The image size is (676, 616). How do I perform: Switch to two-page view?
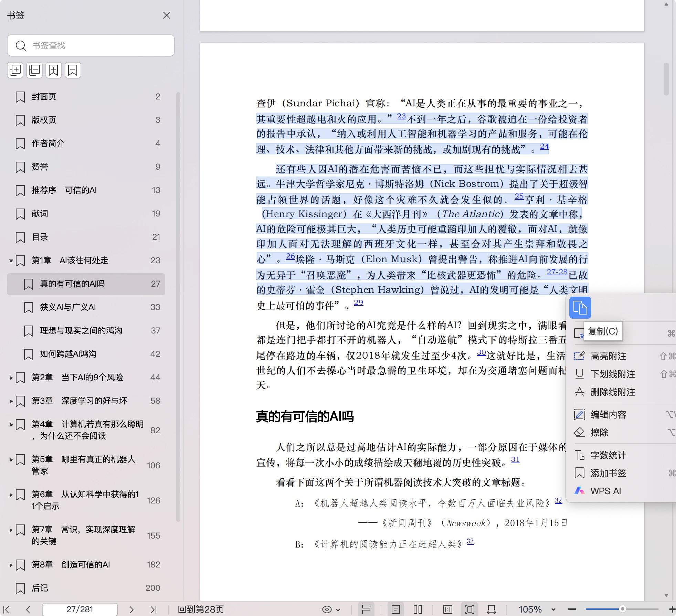(418, 609)
